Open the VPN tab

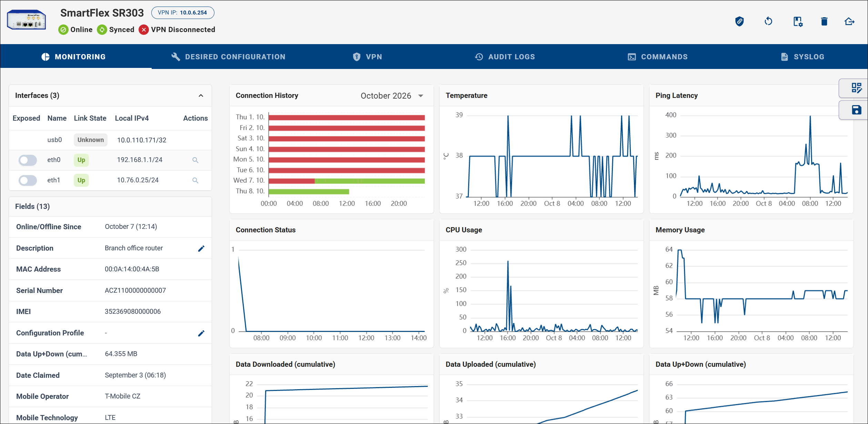(367, 57)
